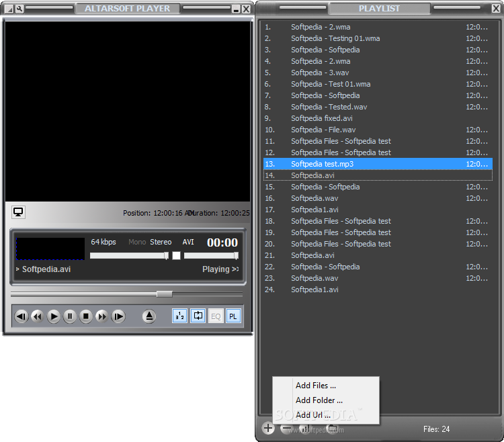This screenshot has height=442, width=504.
Task: Click the seek position slider thumb
Action: tap(164, 294)
